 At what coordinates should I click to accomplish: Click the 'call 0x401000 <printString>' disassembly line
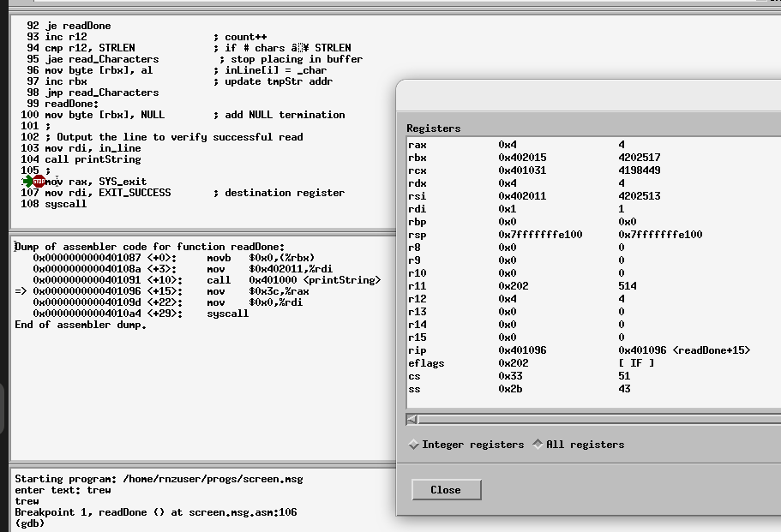pos(207,280)
